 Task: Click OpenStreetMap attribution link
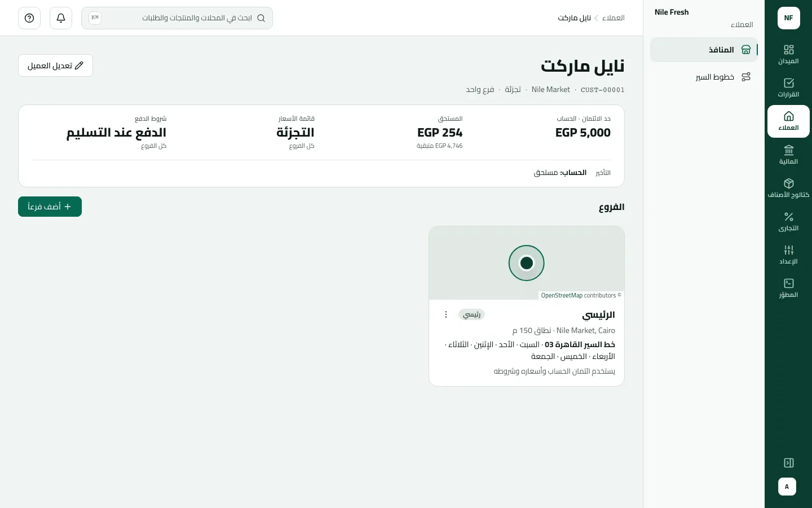[562, 295]
